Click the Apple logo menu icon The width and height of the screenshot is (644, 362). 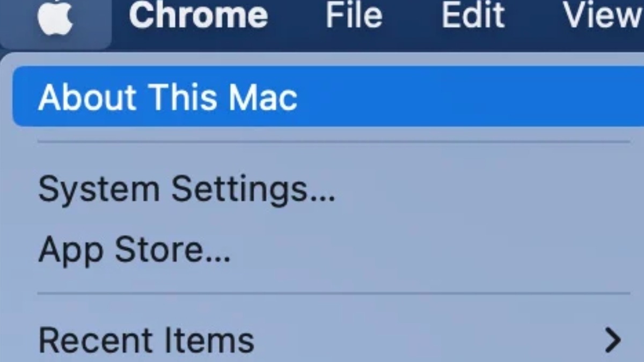click(x=55, y=17)
